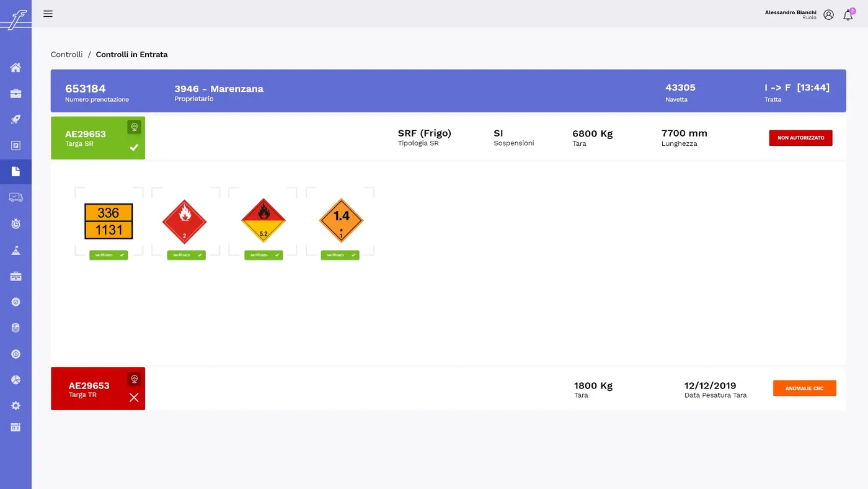Click SRF (Frigo) tipologia value
Image resolution: width=868 pixels, height=489 pixels.
(425, 133)
